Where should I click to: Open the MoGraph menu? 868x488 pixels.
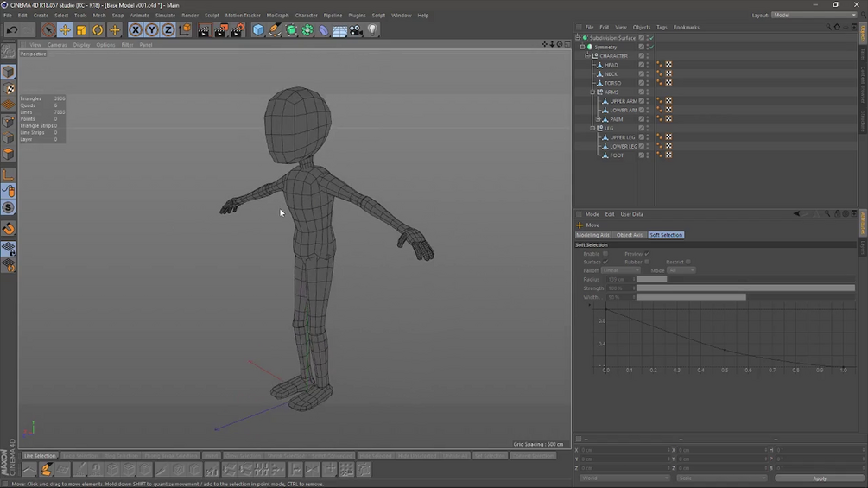[277, 16]
